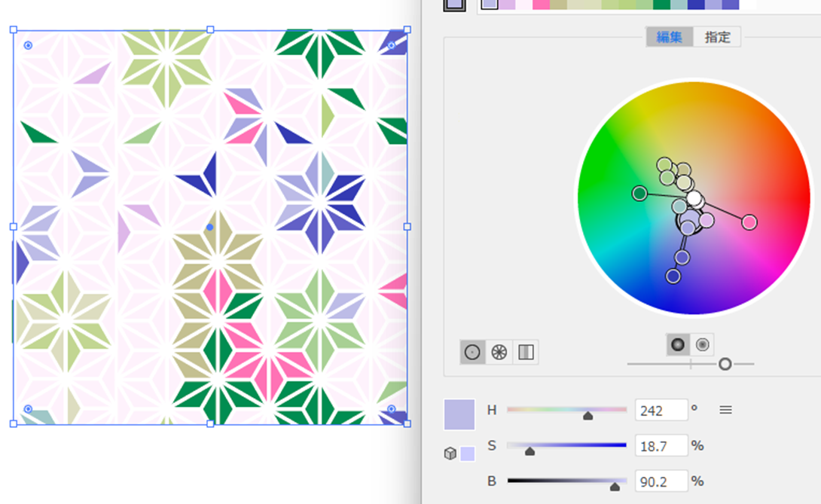Adjust the H hue slider thumb
This screenshot has height=504, width=821.
[588, 416]
